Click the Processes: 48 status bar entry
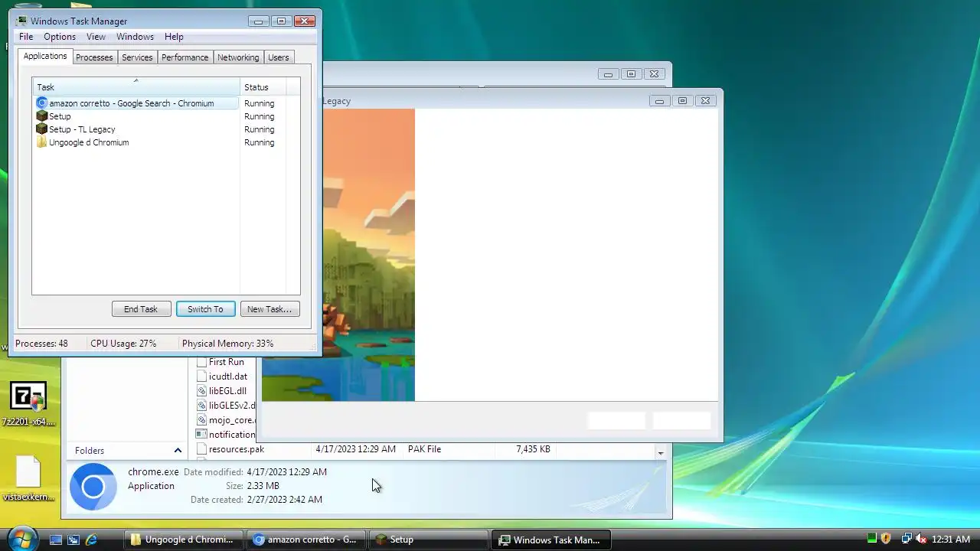Viewport: 980px width, 551px height. pyautogui.click(x=41, y=344)
